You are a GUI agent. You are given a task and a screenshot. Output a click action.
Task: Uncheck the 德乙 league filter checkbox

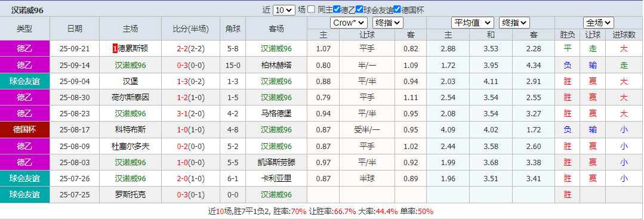[337, 9]
